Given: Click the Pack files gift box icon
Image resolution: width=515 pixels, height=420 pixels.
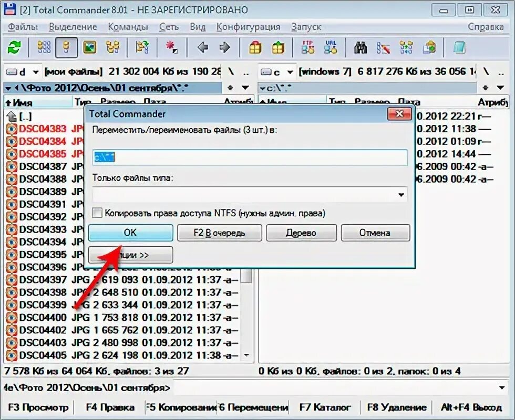Looking at the screenshot, I should (x=255, y=48).
